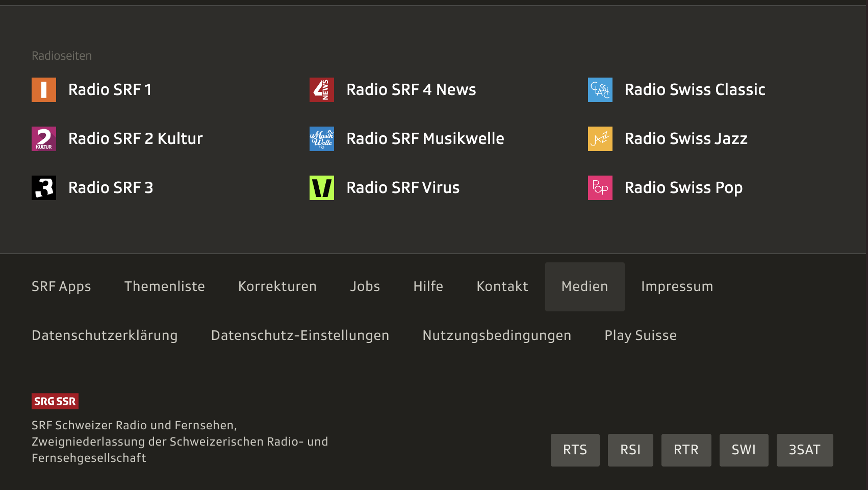The height and width of the screenshot is (490, 868).
Task: Open the SWI button
Action: (x=744, y=450)
